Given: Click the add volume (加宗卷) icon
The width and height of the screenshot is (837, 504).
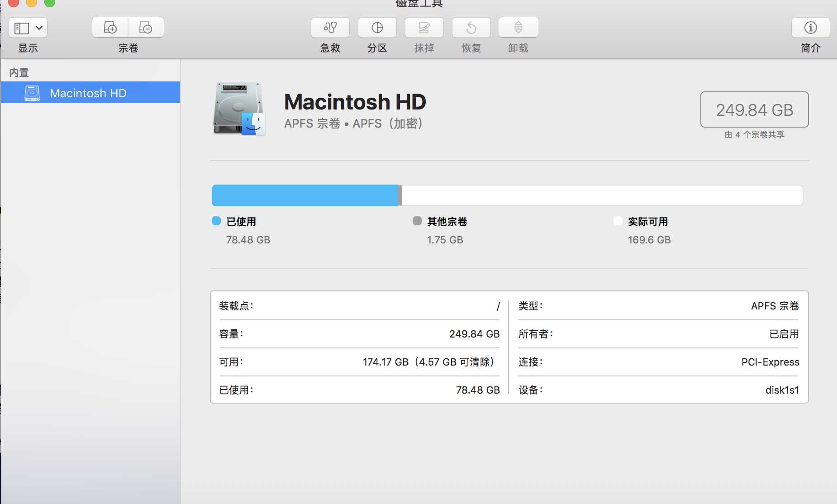Looking at the screenshot, I should (110, 28).
